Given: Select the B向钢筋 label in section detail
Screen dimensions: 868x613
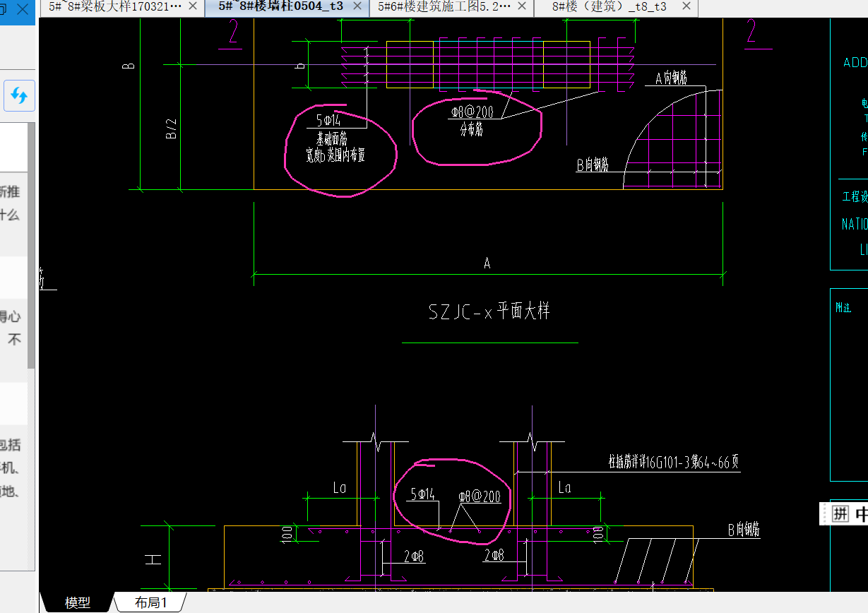Looking at the screenshot, I should tap(744, 530).
